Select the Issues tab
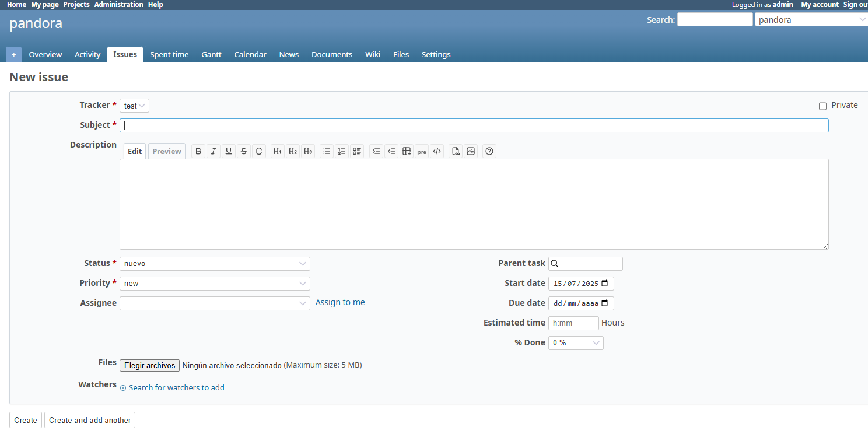 click(x=125, y=54)
